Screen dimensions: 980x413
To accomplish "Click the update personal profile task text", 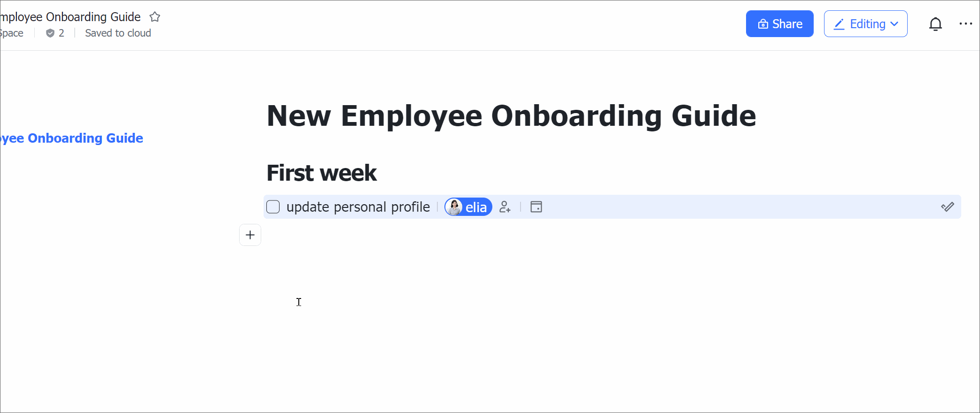I will click(x=358, y=207).
